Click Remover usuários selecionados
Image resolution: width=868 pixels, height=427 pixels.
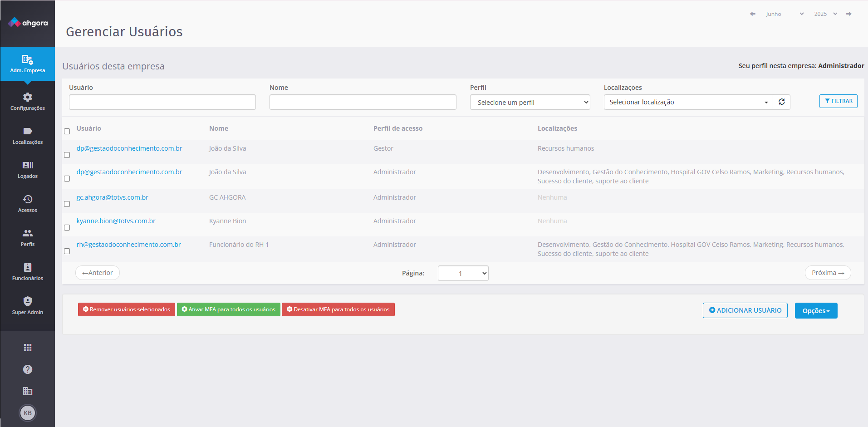(x=127, y=309)
